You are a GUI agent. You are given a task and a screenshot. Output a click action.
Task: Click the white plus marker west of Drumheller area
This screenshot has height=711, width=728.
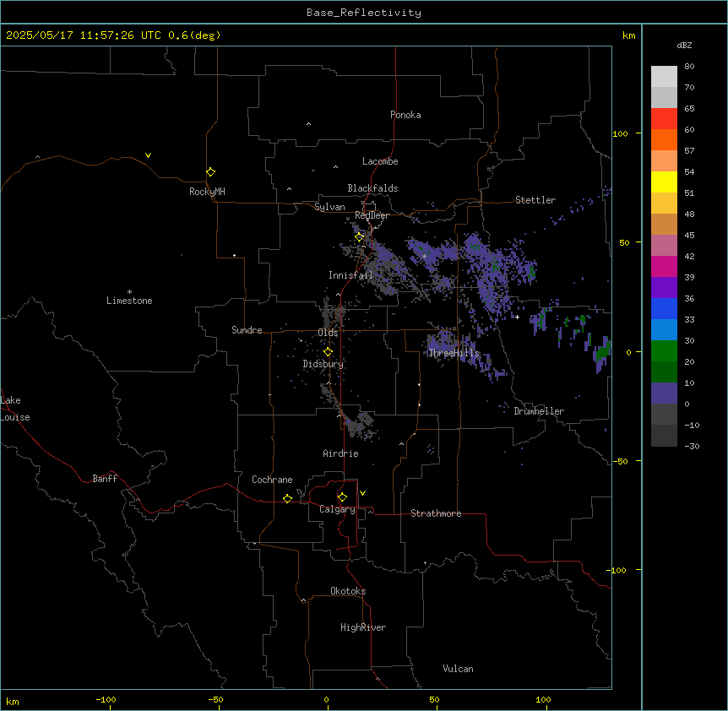517,317
